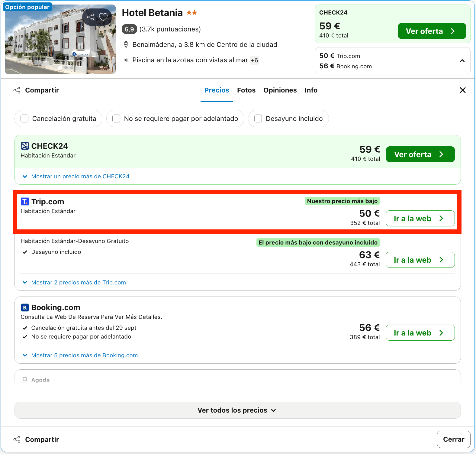476x454 pixels.
Task: Click the Compartir button beside Cerrar
Action: (x=36, y=439)
